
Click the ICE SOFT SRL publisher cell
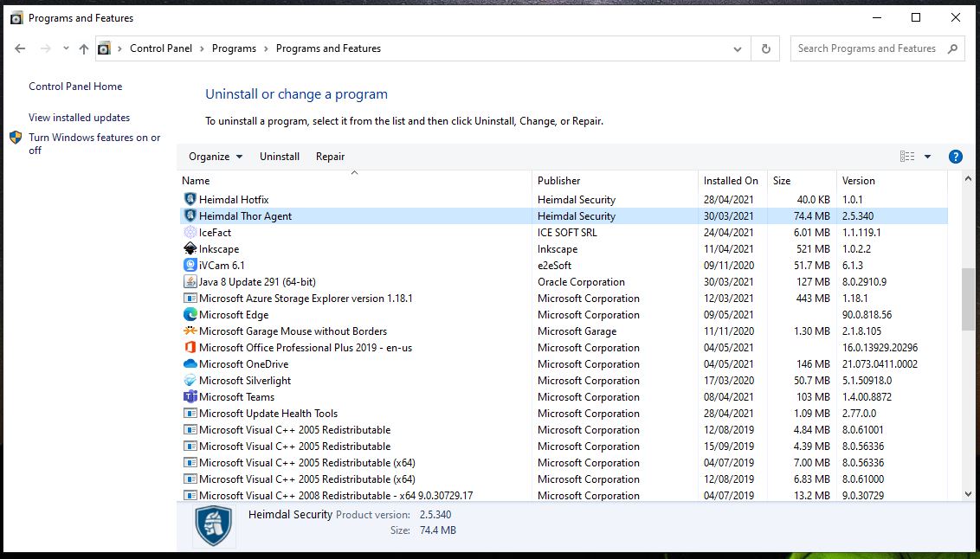click(567, 233)
